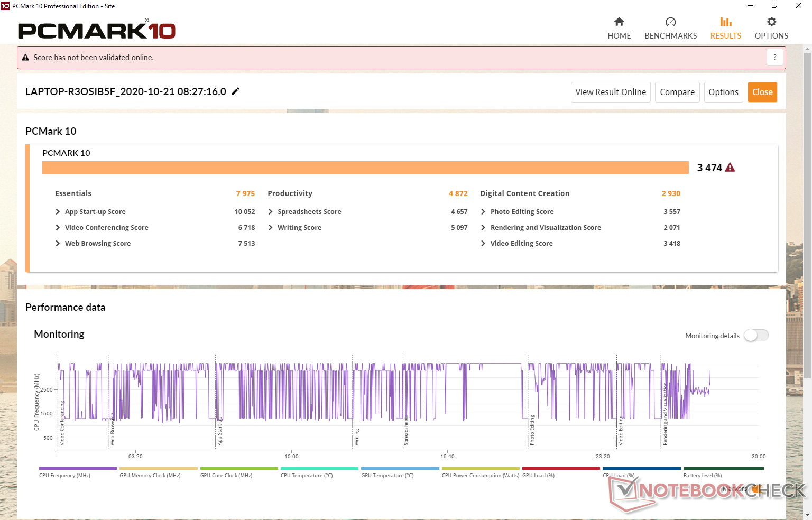Screen dimensions: 812x520
Task: Click View Result Online button
Action: coord(611,92)
